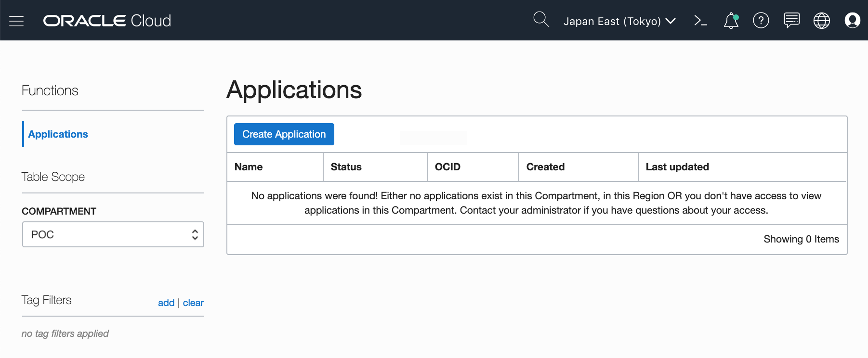Click the Last updated column header
This screenshot has width=868, height=358.
[x=677, y=167]
